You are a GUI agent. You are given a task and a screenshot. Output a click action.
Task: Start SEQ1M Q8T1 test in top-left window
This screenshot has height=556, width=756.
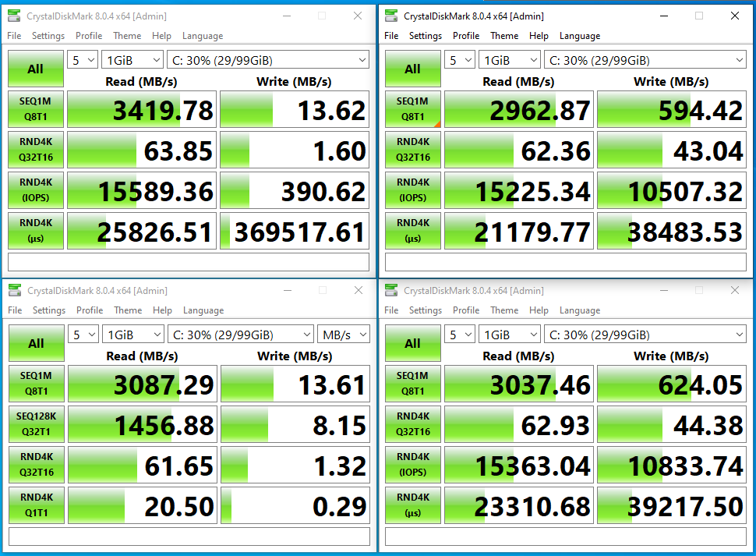click(36, 109)
